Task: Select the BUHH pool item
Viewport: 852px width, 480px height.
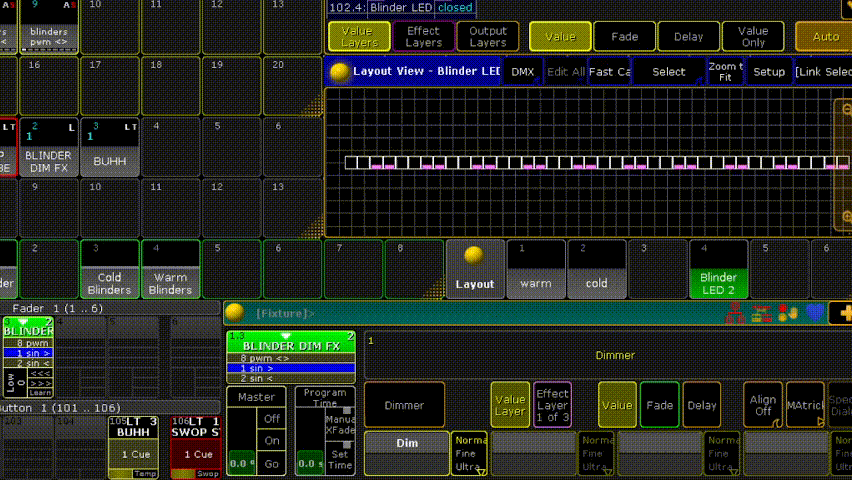Action: click(109, 147)
